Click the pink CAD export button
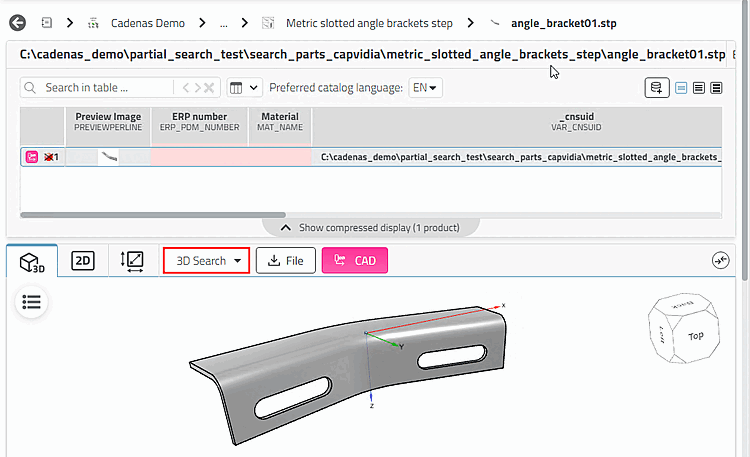This screenshot has width=750, height=457. pyautogui.click(x=354, y=261)
